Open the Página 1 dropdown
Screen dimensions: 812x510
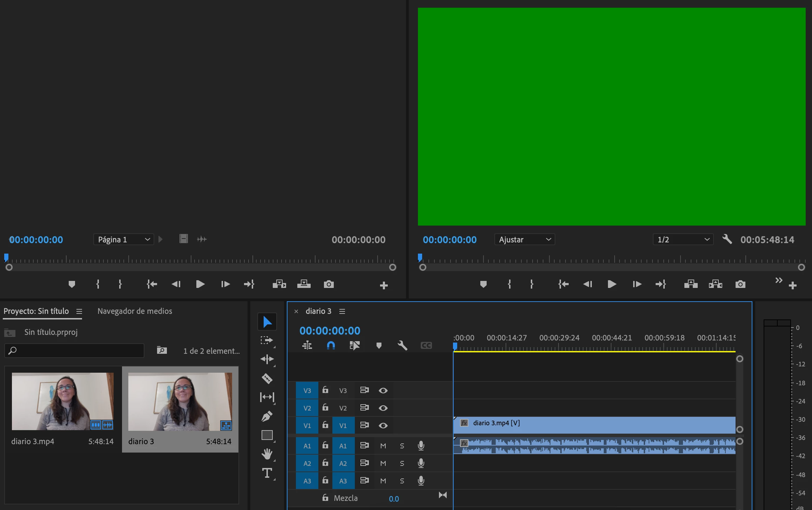[123, 240]
